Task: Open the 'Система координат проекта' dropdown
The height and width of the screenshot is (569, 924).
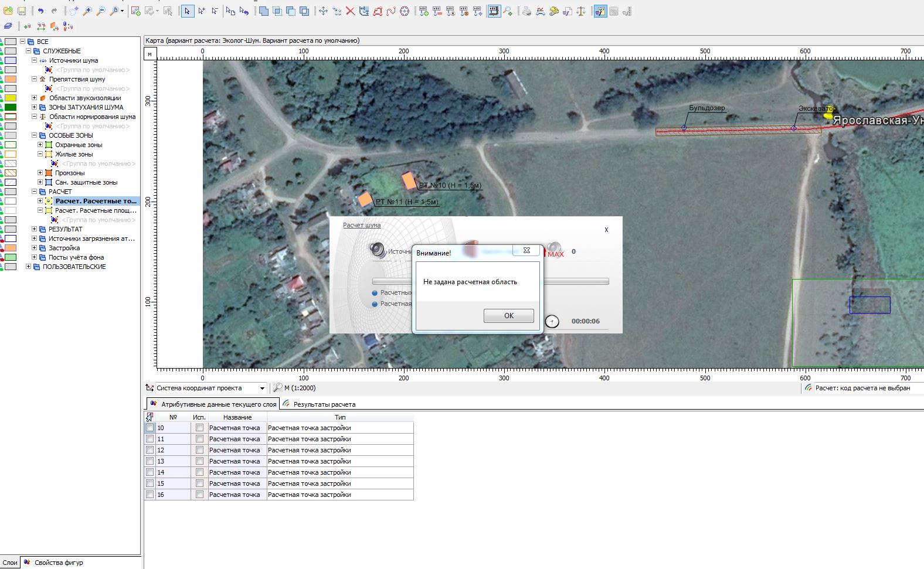Action: (262, 389)
